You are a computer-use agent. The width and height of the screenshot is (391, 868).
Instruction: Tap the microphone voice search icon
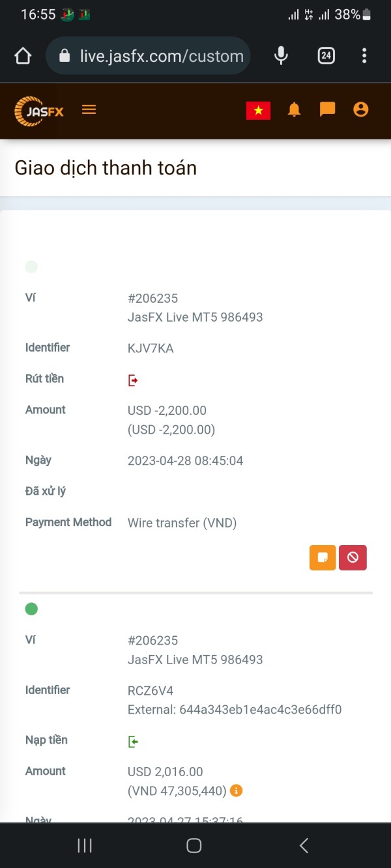[x=281, y=56]
